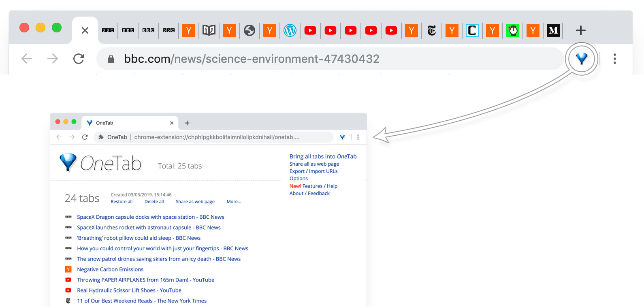Switch to the WordPress tab

[x=290, y=30]
